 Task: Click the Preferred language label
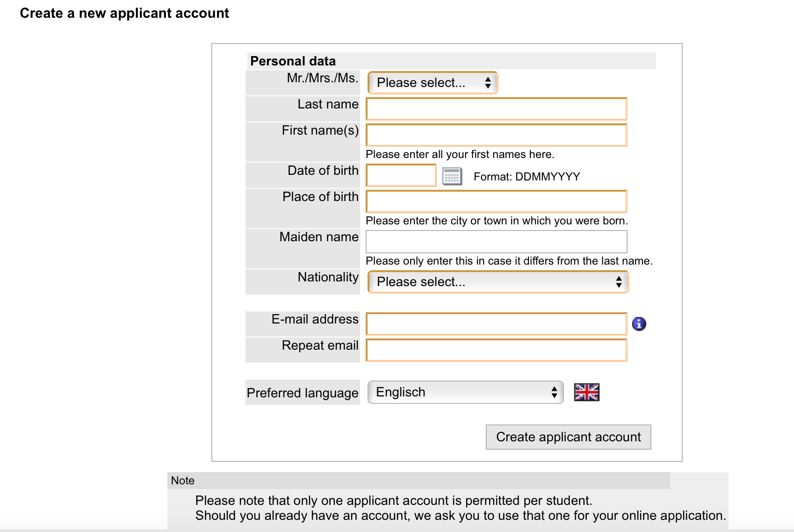(303, 393)
